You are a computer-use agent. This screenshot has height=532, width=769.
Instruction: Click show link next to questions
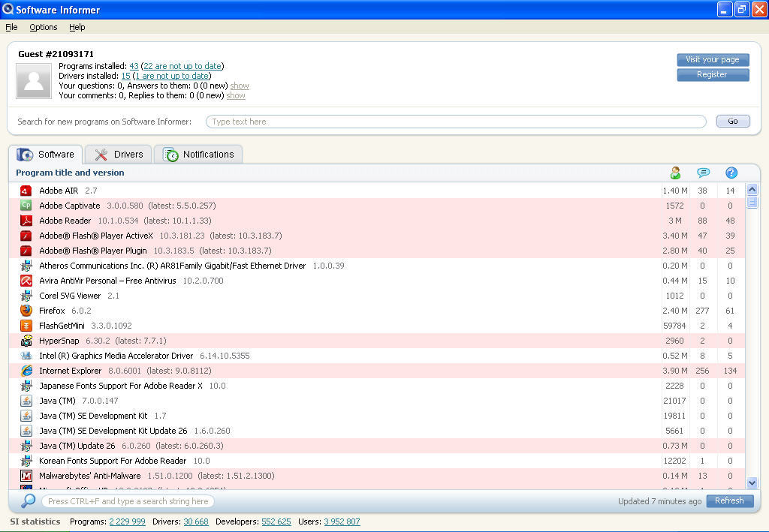click(x=240, y=86)
